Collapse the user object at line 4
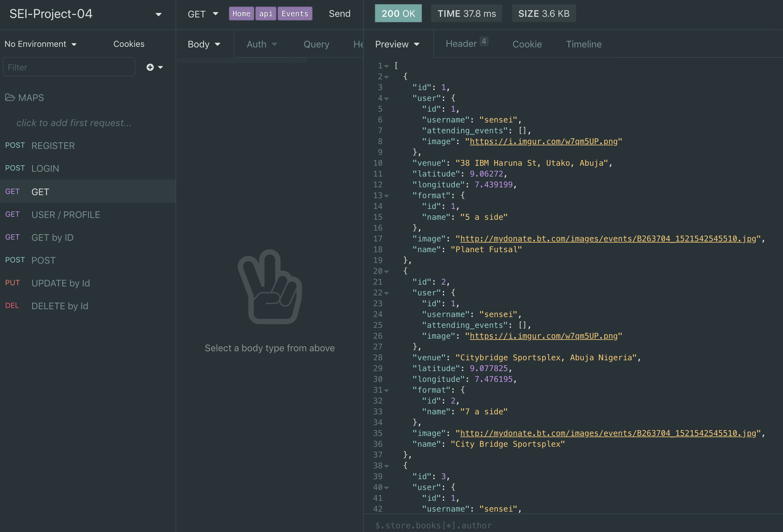Viewport: 783px width, 532px height. tap(386, 98)
